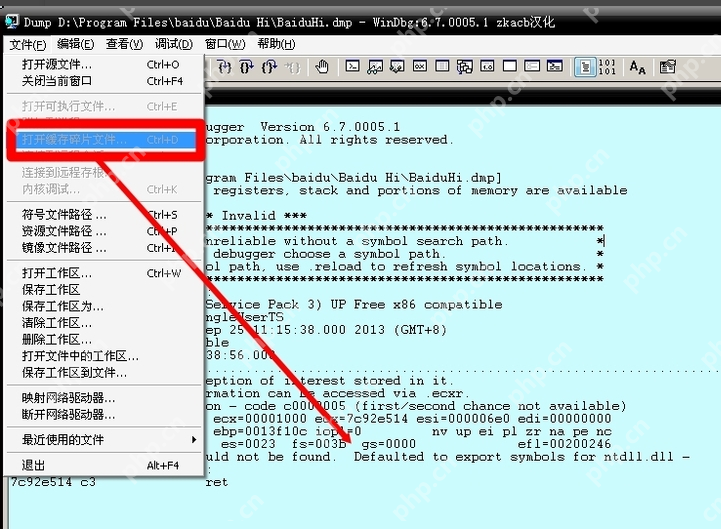Open the 调试(D) menu

click(174, 44)
